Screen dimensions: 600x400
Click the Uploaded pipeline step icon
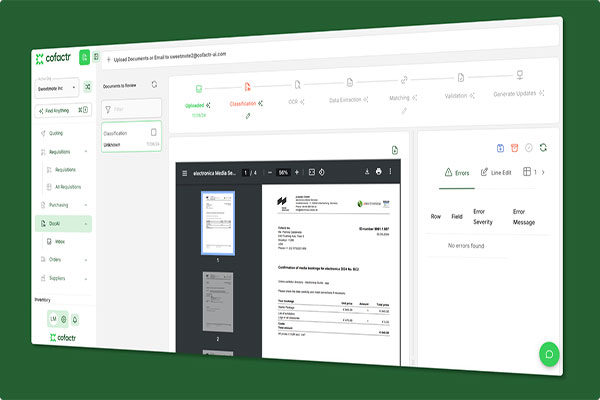[x=199, y=89]
